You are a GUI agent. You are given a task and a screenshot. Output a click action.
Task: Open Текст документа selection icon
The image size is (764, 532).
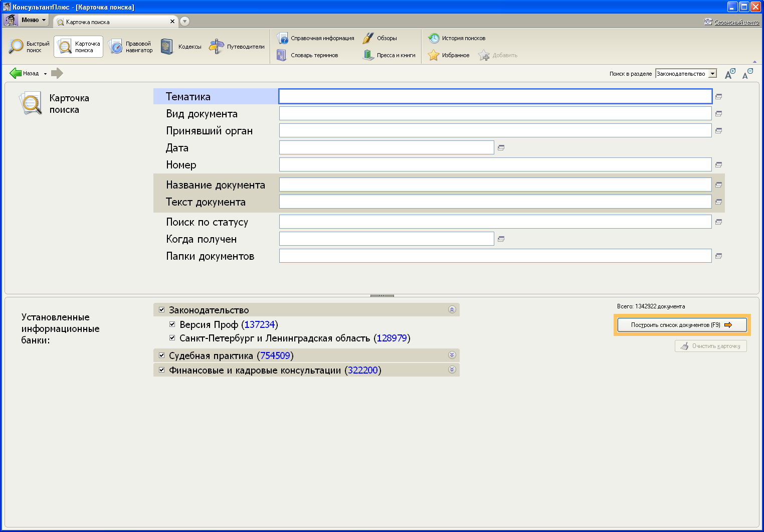[718, 202]
